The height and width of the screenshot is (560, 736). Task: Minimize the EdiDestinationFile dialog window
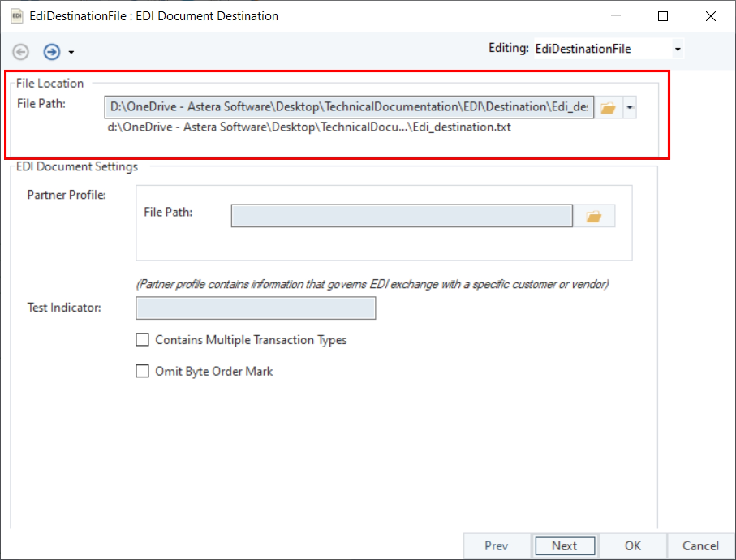point(616,16)
